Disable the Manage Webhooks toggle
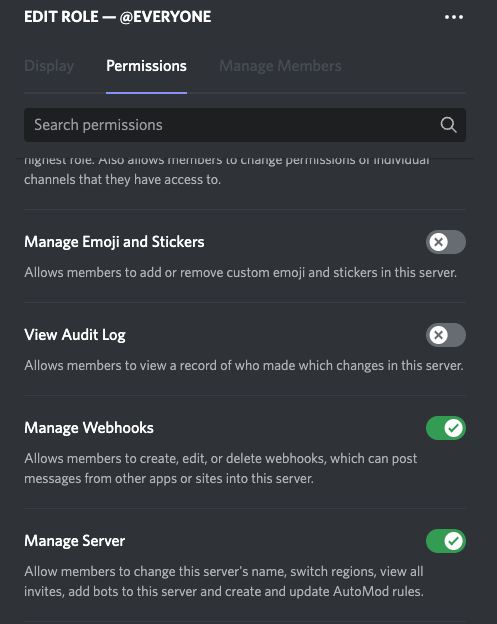 click(446, 428)
